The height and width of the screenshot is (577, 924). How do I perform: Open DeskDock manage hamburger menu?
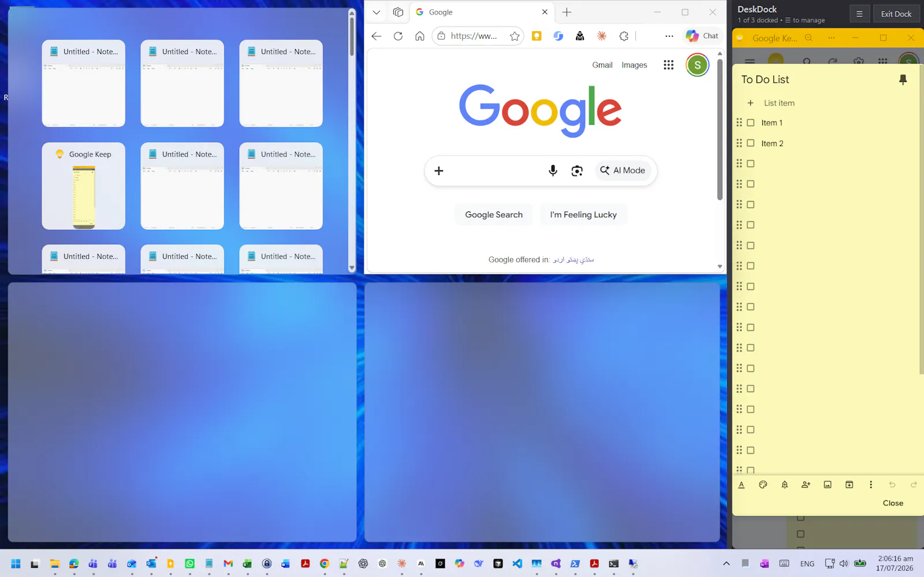point(859,14)
